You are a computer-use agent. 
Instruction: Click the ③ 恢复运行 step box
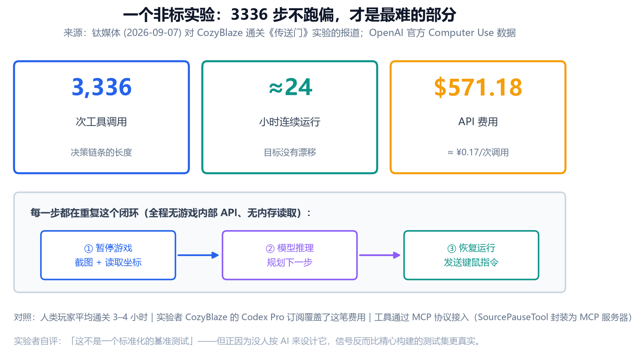(x=471, y=255)
